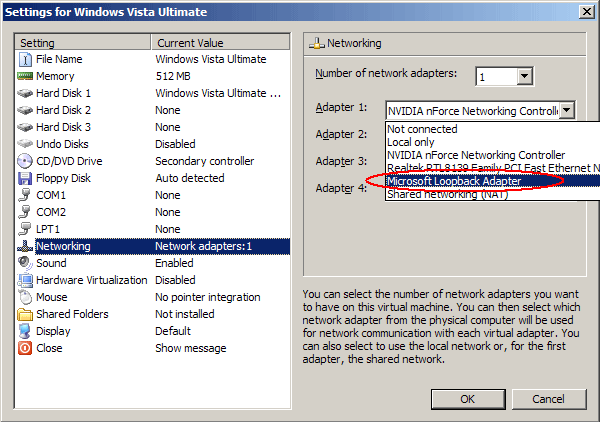Click the Sound speaker icon
Image resolution: width=600 pixels, height=422 pixels.
tap(25, 263)
